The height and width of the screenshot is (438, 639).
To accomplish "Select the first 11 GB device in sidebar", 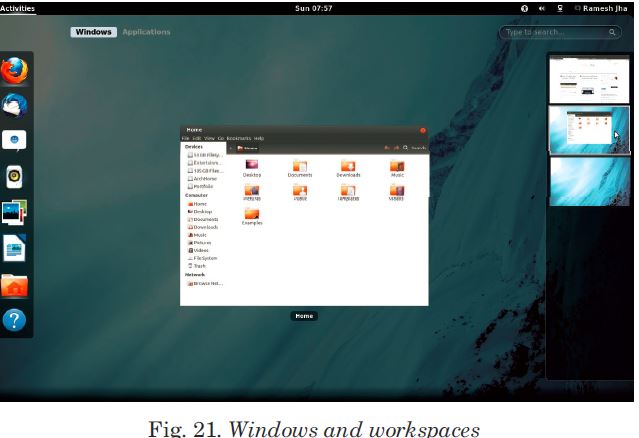I will coord(205,155).
